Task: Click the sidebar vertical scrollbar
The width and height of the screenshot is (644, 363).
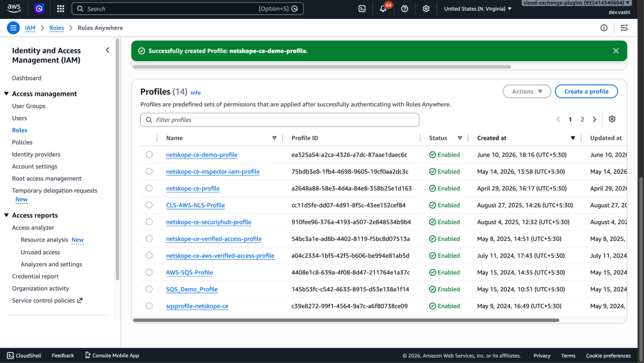Action: tap(118, 160)
